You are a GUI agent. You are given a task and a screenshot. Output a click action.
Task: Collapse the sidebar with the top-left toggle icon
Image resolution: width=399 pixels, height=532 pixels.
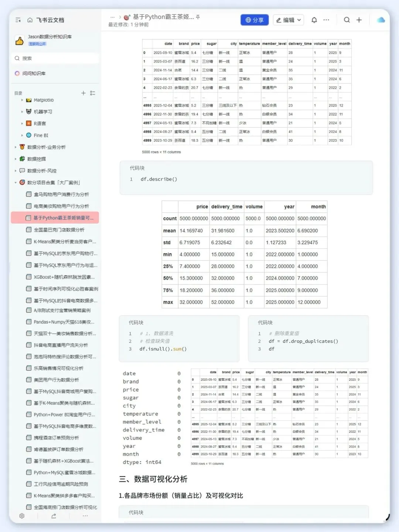[x=18, y=20]
